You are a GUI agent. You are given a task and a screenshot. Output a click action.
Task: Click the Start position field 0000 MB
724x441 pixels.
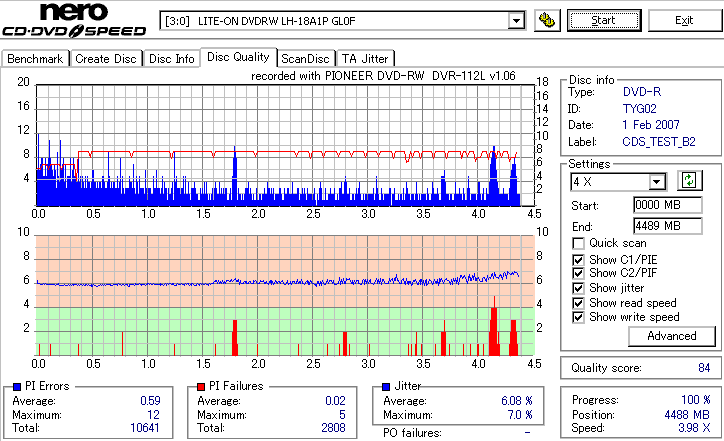click(x=668, y=205)
